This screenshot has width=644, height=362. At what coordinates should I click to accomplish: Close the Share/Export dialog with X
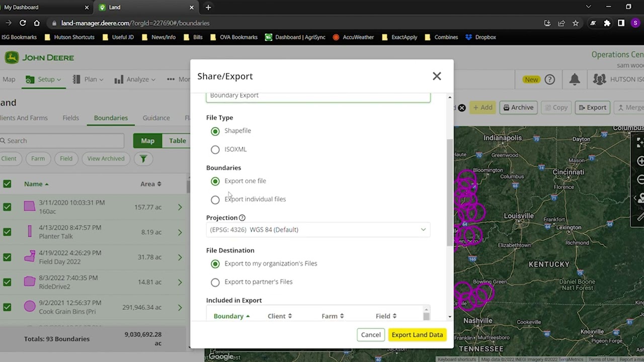point(437,76)
